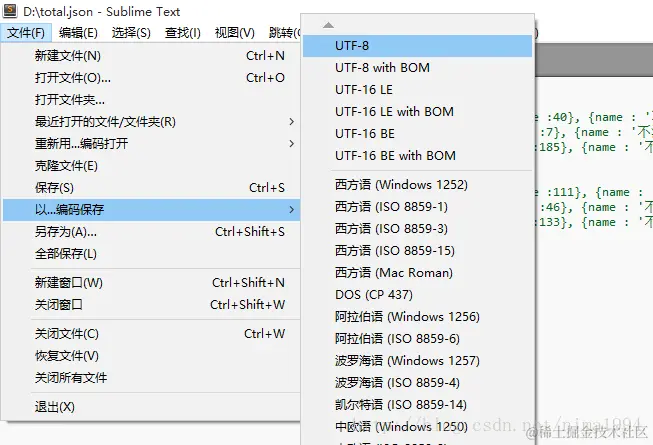Select 西方语 (ISO 8859-3) encoding
Image resolution: width=653 pixels, height=445 pixels.
[417, 229]
